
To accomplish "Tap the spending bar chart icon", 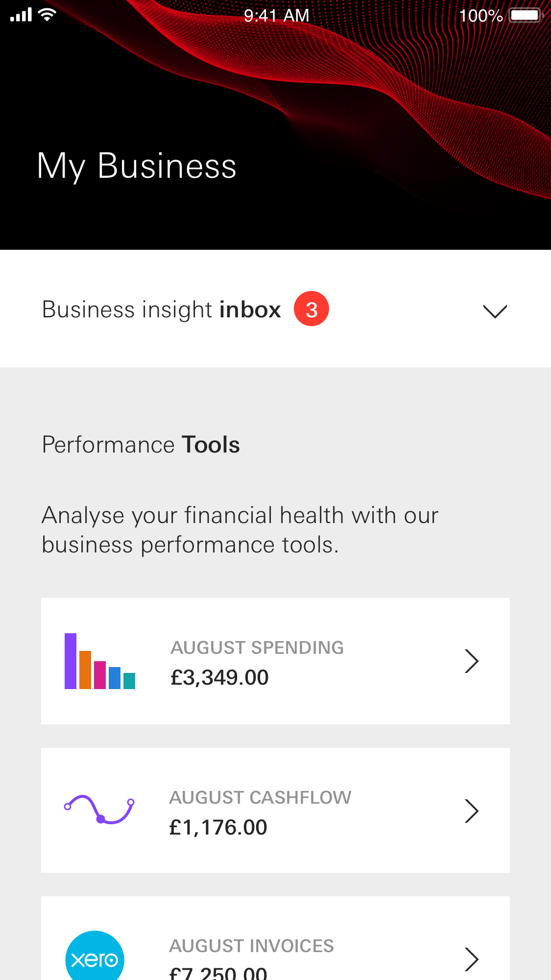I will [100, 661].
